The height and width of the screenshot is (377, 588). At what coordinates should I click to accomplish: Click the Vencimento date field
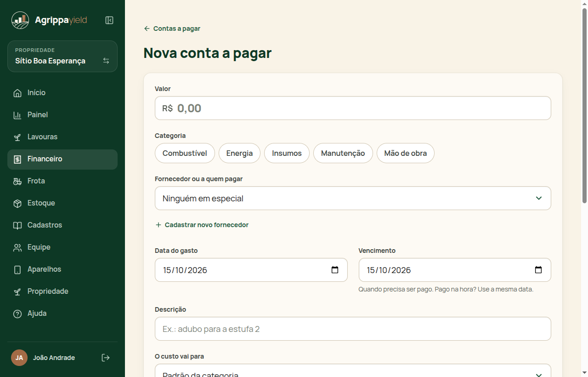coord(455,270)
